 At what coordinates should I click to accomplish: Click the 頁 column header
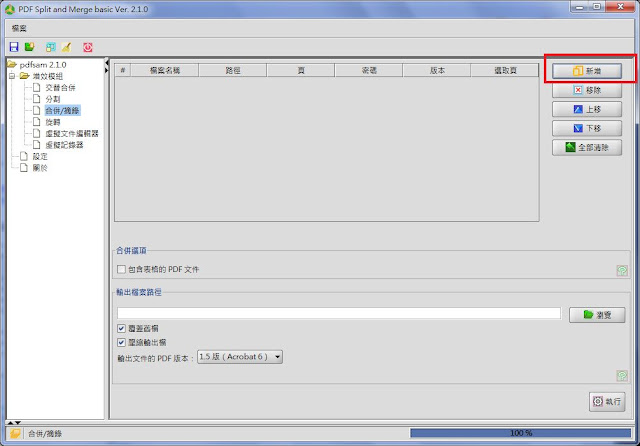(301, 70)
